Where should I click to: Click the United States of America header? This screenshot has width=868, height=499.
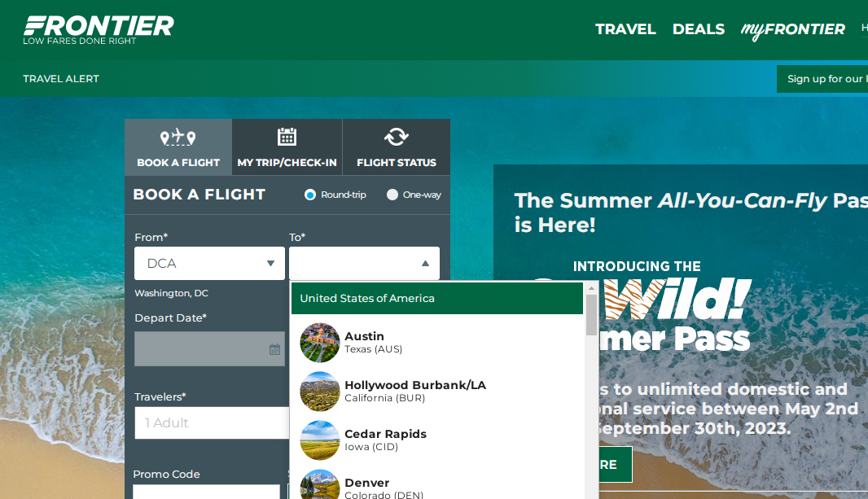437,298
